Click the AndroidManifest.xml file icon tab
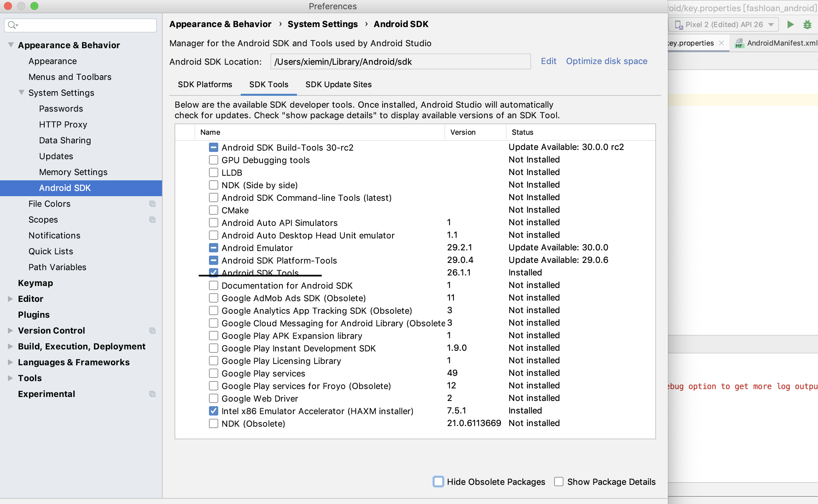 [739, 43]
